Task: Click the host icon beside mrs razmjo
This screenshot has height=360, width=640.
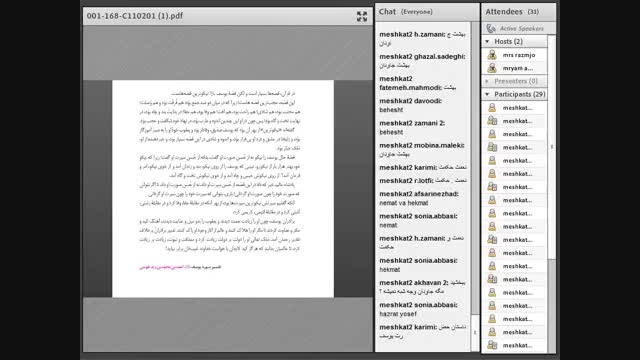Action: pos(492,55)
